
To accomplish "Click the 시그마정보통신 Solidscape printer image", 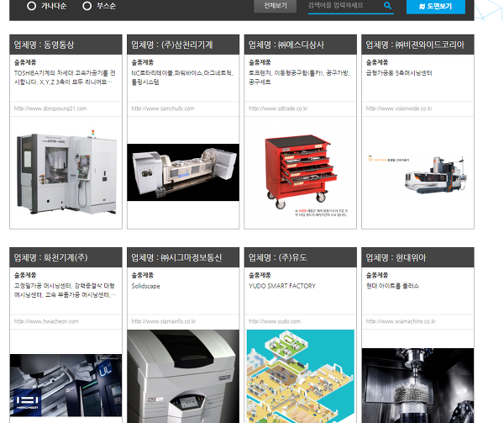I will pos(183,377).
